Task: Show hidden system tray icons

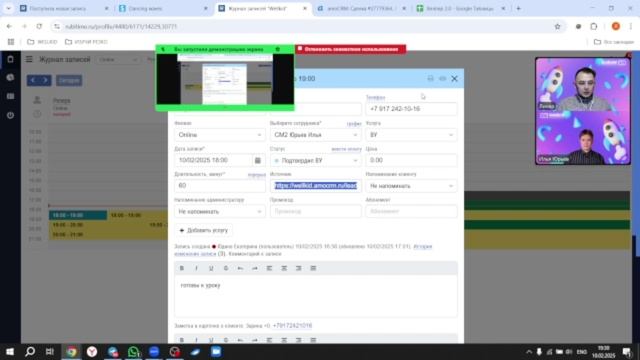Action: 529,352
